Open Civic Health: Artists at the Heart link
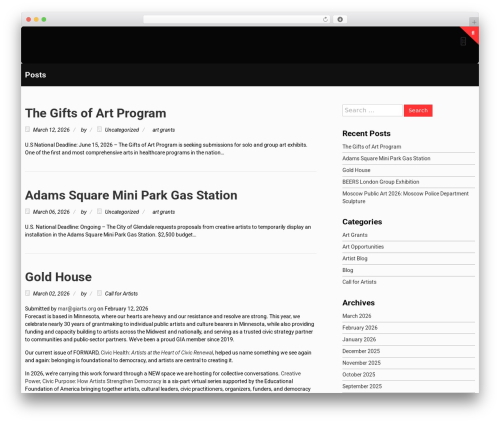Screen dimensions: 500x423 [157, 353]
